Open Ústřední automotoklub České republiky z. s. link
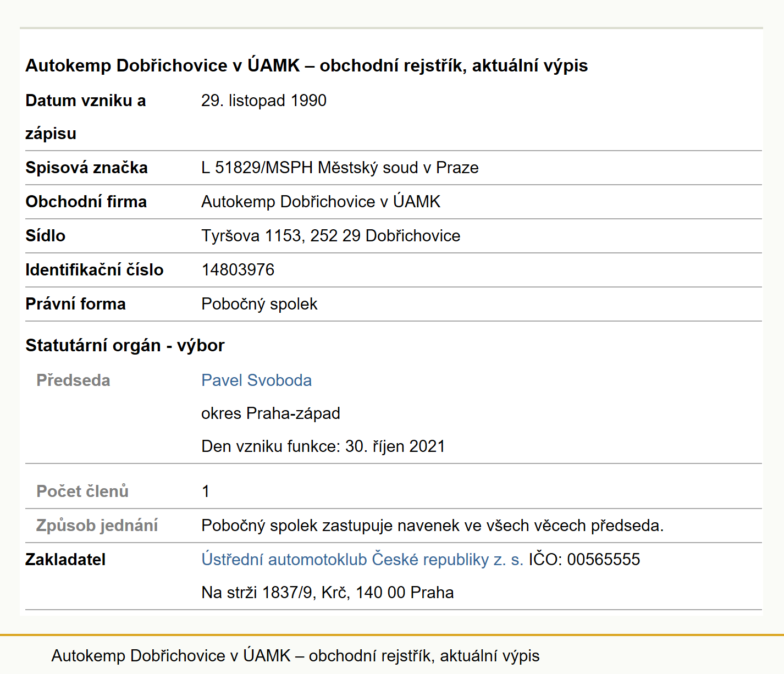The height and width of the screenshot is (674, 784). [x=362, y=560]
